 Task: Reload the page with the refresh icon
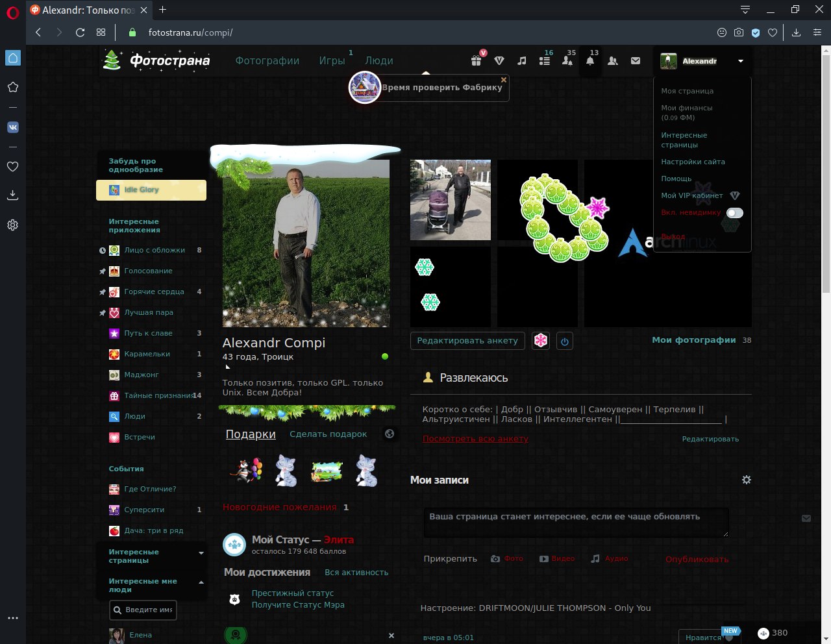click(81, 32)
